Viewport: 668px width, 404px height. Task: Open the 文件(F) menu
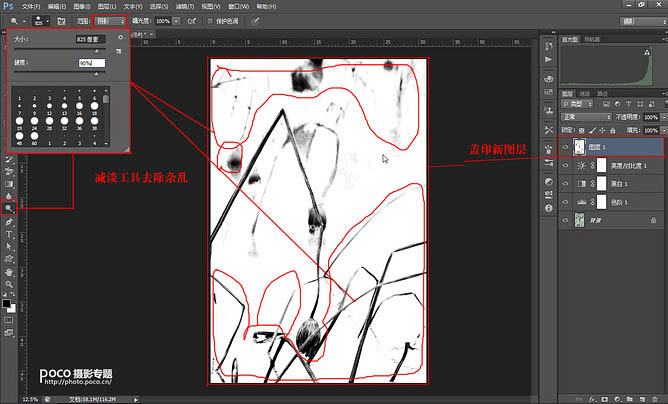pos(31,6)
